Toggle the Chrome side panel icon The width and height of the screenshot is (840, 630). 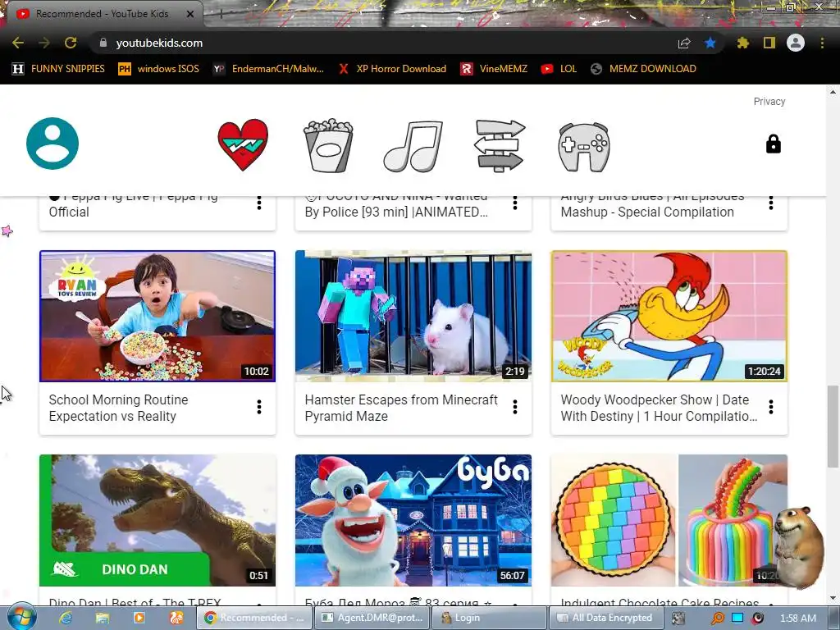click(x=769, y=43)
